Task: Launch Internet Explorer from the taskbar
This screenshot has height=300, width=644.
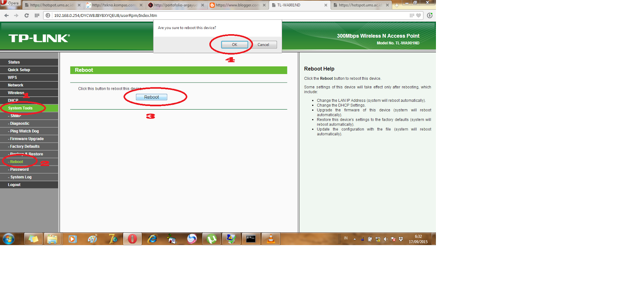Action: (152, 239)
